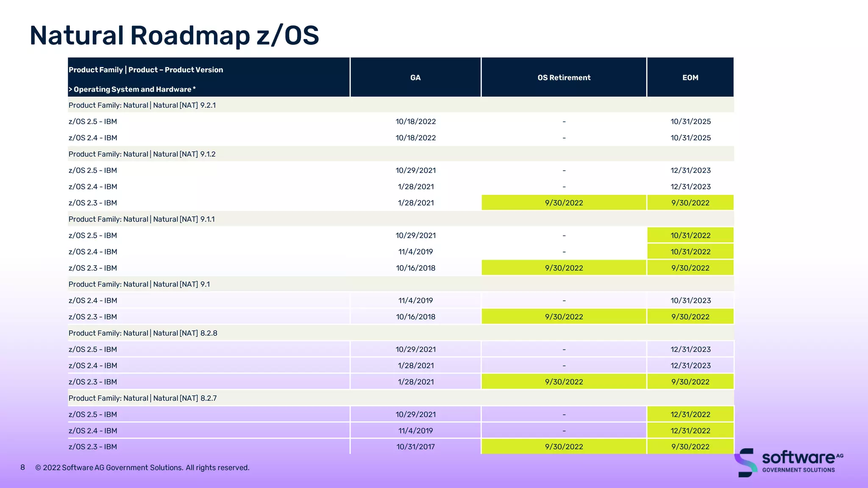Viewport: 868px width, 488px height.
Task: Click the OS Retirement column header
Action: [564, 78]
